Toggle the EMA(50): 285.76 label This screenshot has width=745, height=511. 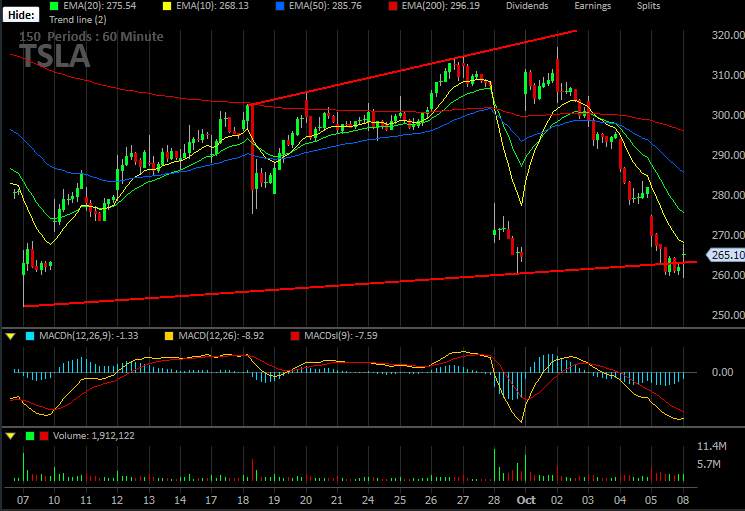[325, 6]
